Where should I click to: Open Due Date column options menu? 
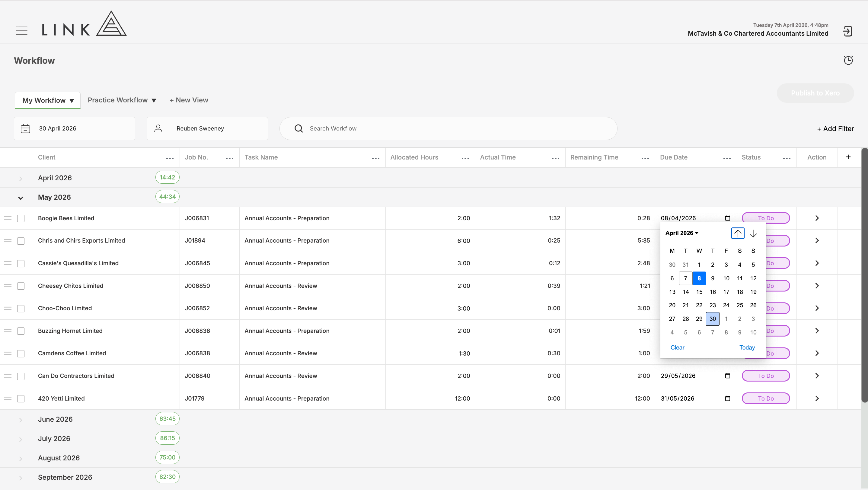tap(727, 158)
